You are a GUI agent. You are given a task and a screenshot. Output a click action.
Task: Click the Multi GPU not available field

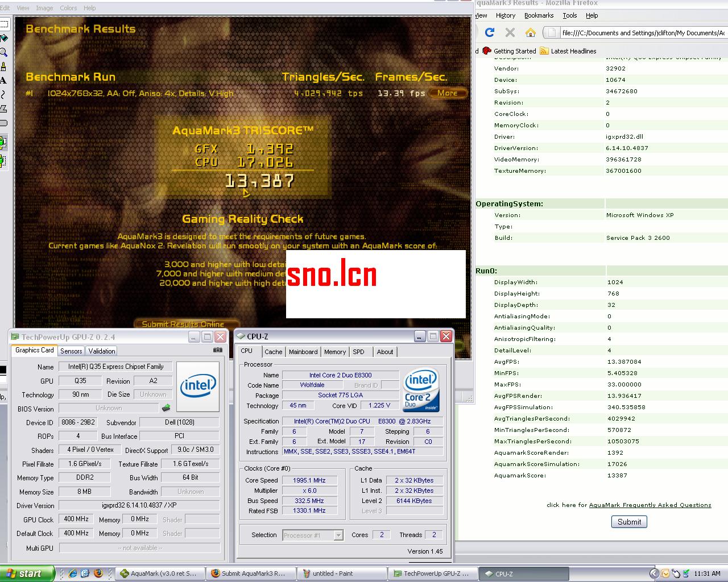click(139, 547)
